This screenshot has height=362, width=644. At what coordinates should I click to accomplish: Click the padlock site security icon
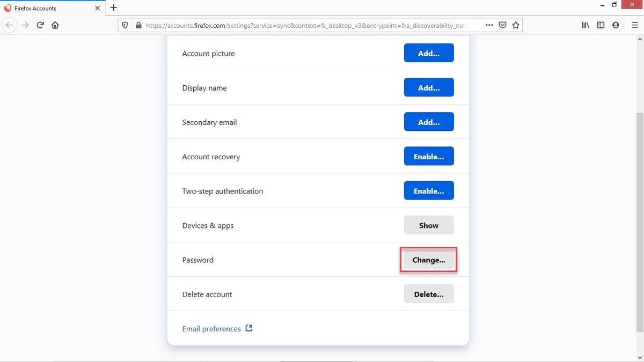click(138, 25)
